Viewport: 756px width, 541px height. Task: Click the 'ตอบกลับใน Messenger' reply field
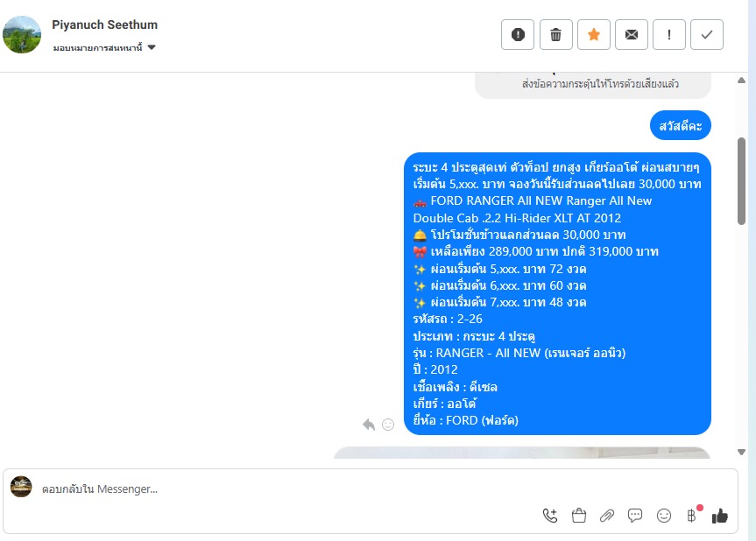tap(289, 489)
